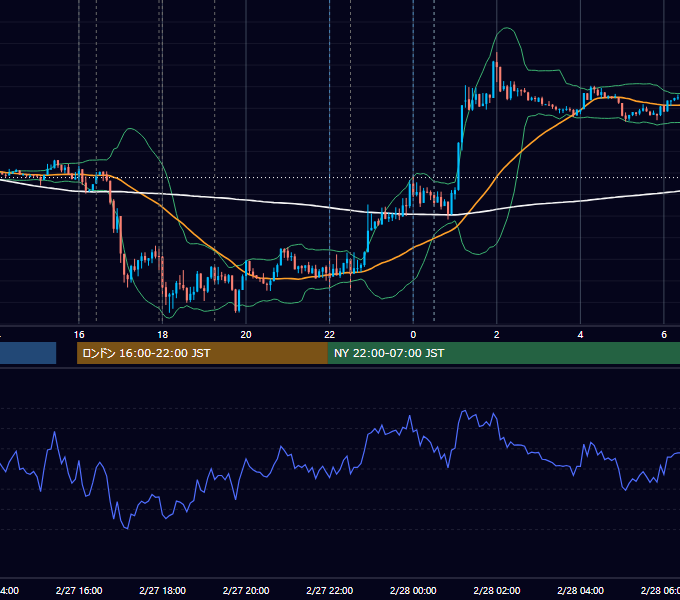Image resolution: width=680 pixels, height=600 pixels.
Task: Click the 18 hour label on price chart axis
Action: tap(163, 335)
